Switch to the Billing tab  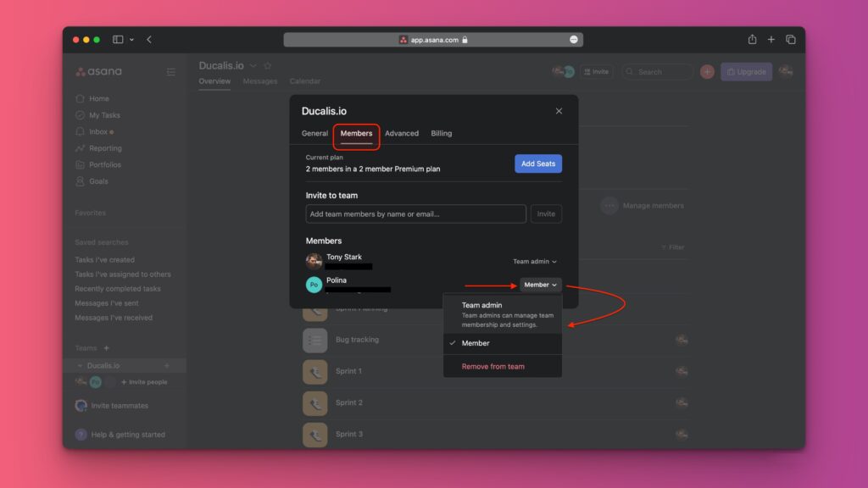(441, 133)
